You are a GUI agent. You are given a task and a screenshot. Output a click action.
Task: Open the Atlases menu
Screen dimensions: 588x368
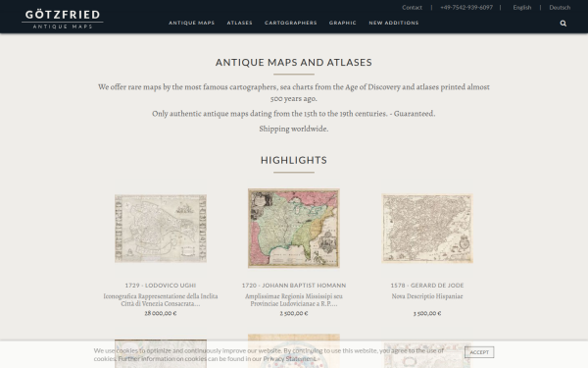coord(240,23)
